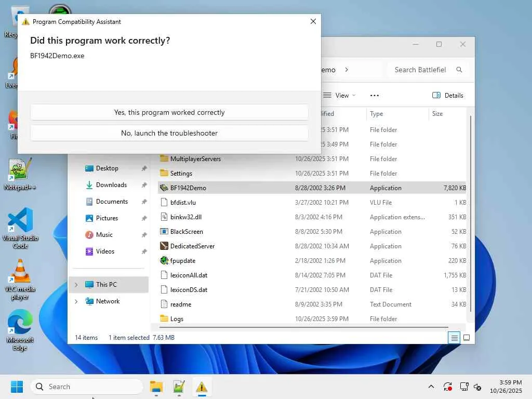Click the 'Application extens...' type cell
532x399 pixels.
397,217
